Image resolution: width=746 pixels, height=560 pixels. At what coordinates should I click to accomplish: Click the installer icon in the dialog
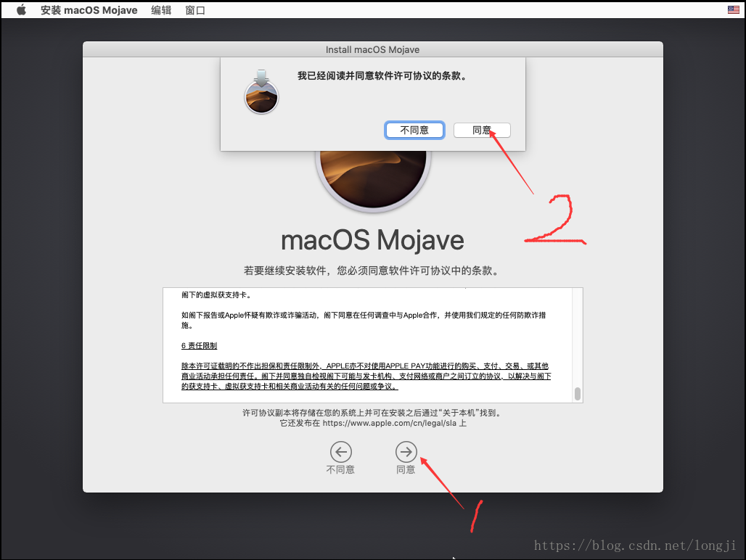[261, 92]
